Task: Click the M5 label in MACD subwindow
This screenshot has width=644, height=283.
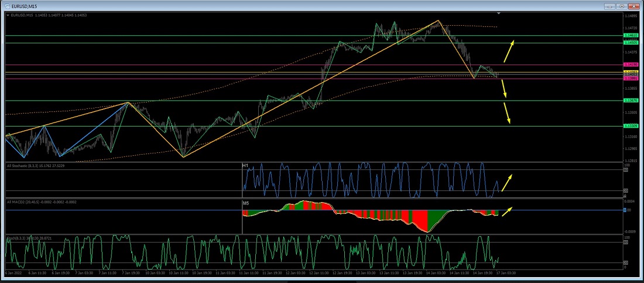Action: coord(246,203)
